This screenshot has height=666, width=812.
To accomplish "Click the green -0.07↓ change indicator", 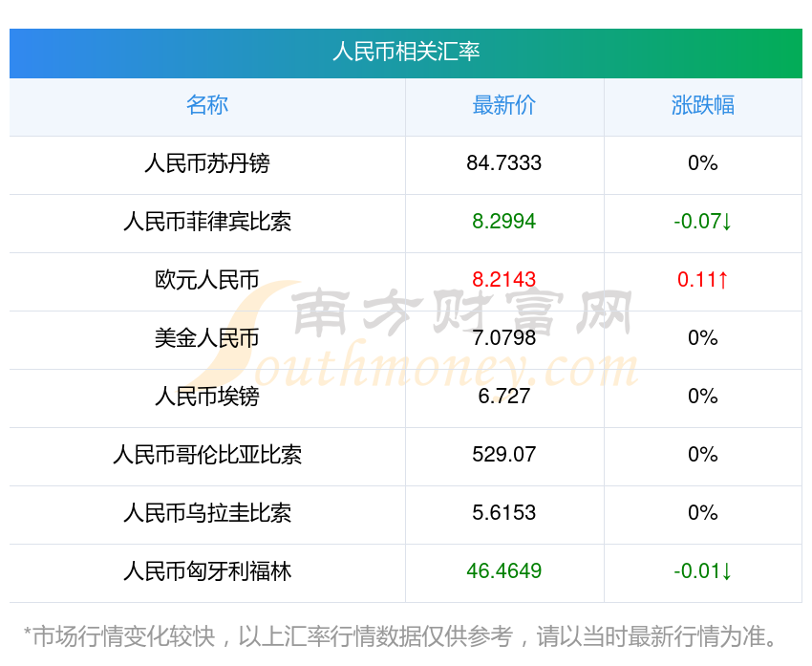I will tap(703, 222).
